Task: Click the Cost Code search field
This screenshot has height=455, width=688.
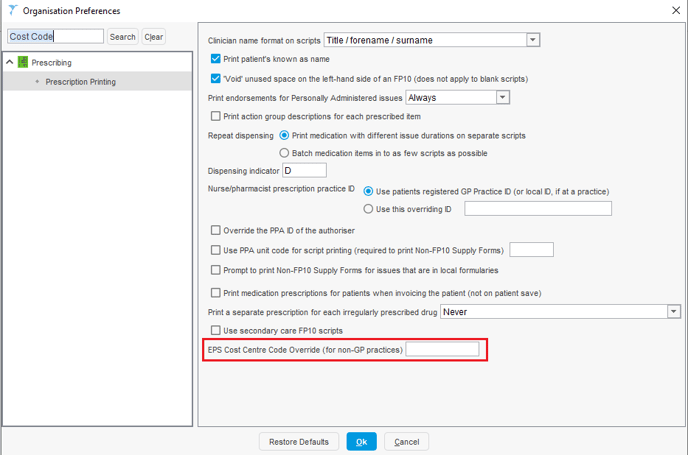Action: [x=55, y=37]
